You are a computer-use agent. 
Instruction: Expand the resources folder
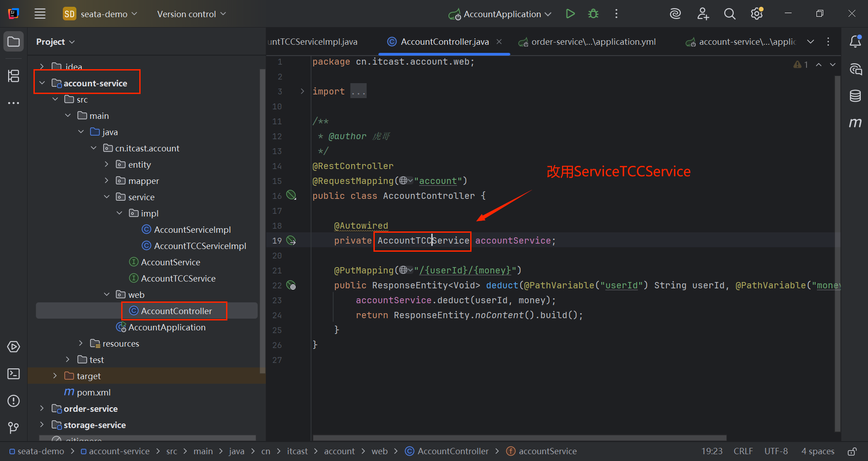(81, 343)
